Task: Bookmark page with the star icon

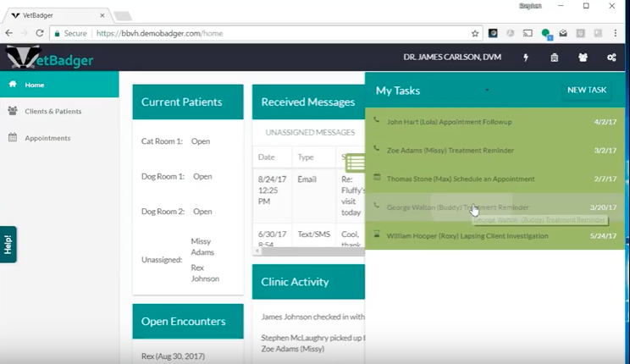Action: 475,33
